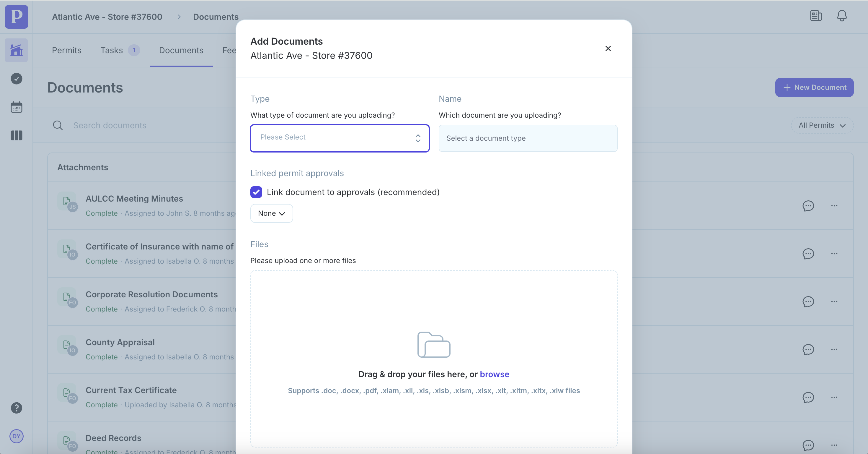Open the store building sidebar icon
This screenshot has width=868, height=454.
click(16, 50)
